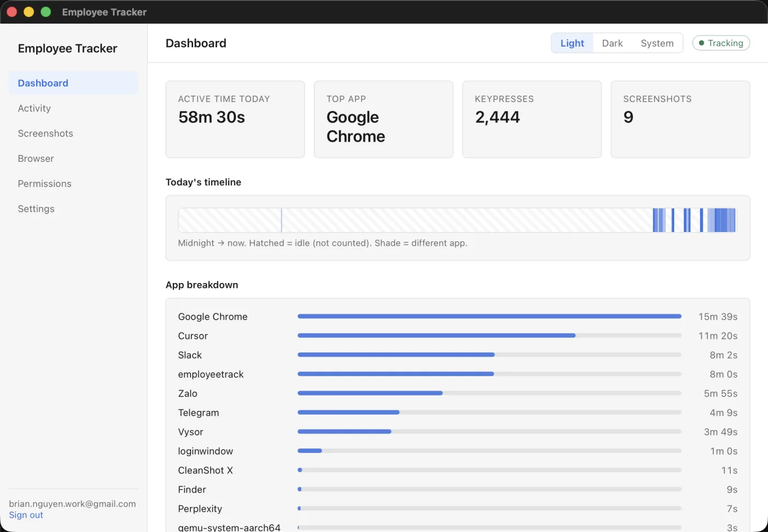
Task: Click the employeetrack usage bar
Action: [x=489, y=374]
